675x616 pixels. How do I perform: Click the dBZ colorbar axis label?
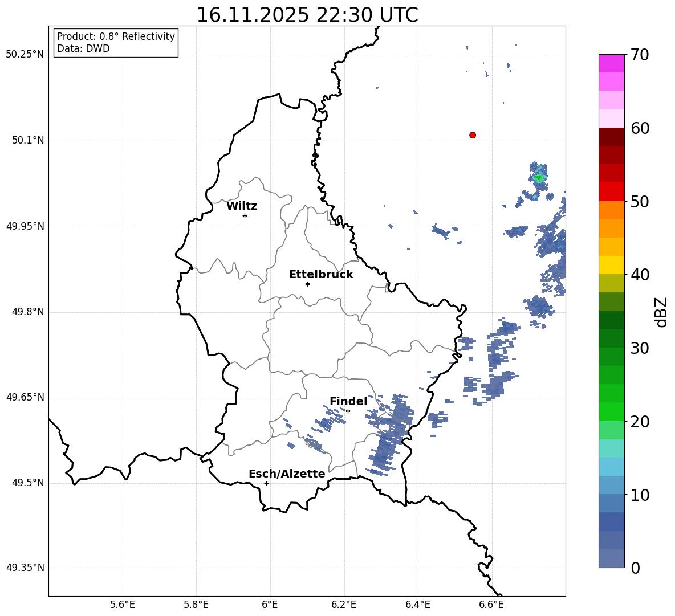(x=662, y=312)
